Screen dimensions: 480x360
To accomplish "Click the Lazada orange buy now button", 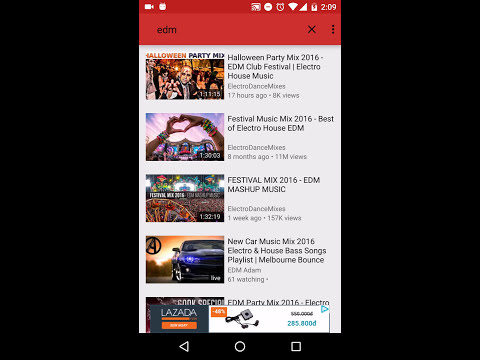I will pyautogui.click(x=179, y=325).
